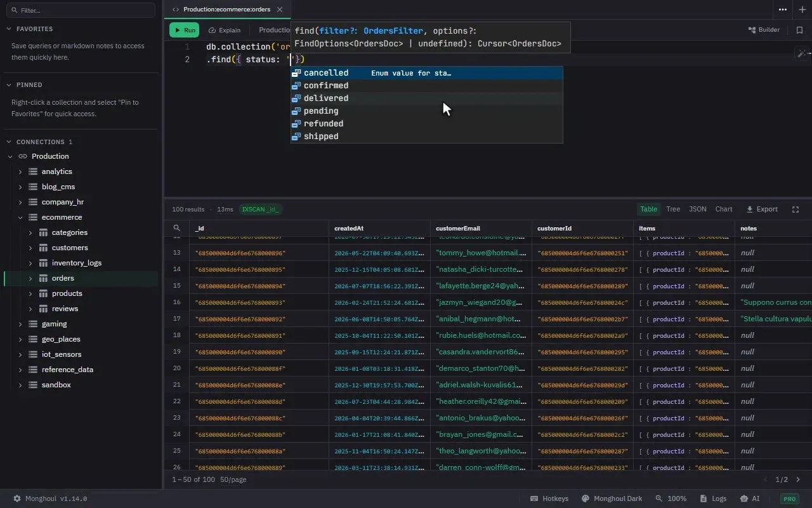Open settings gear beside Monghoul v1.14.0
The width and height of the screenshot is (812, 508).
tap(17, 498)
